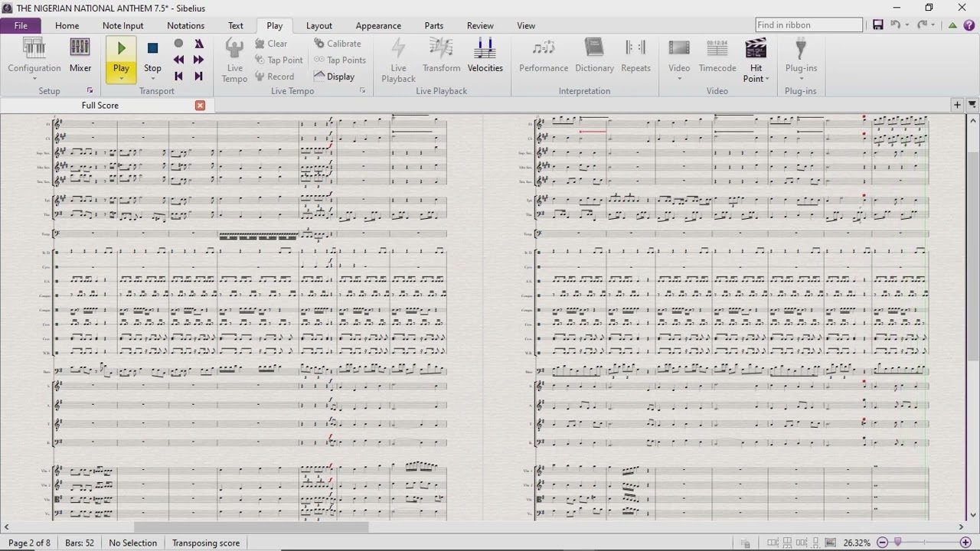Switch to single pages vertically view
980x551 pixels.
tap(815, 543)
